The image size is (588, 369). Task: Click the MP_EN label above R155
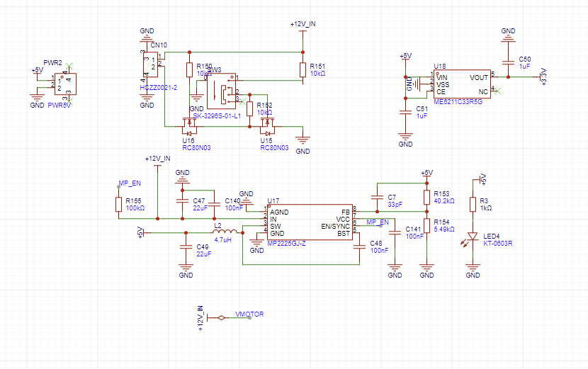pos(130,183)
